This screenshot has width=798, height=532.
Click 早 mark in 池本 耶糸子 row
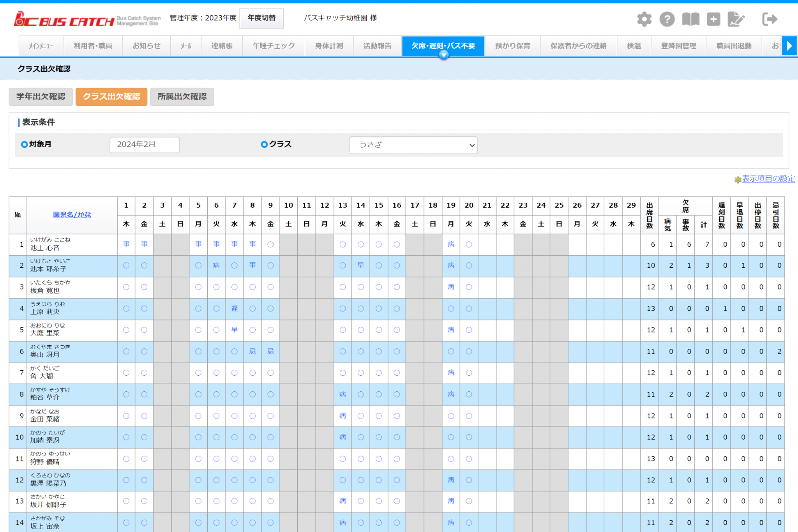tap(361, 265)
